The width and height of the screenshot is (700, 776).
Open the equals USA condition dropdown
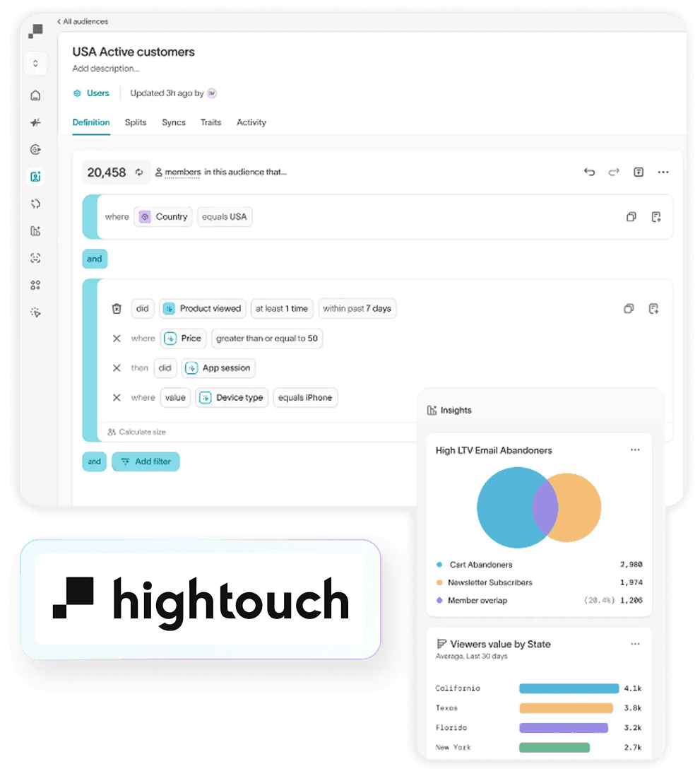tap(225, 217)
